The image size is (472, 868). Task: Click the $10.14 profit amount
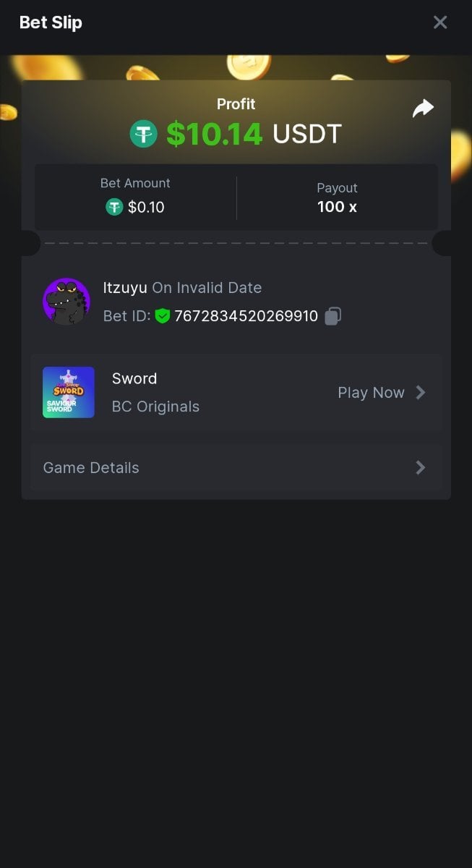[x=214, y=134]
